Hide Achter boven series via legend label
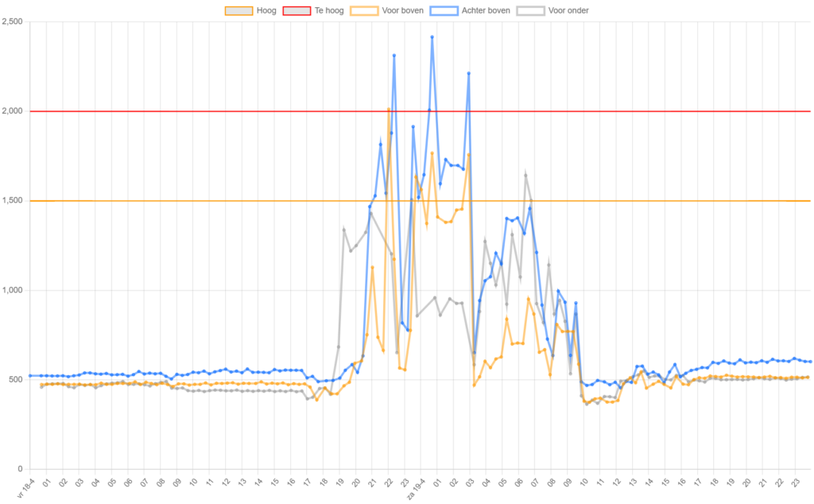814x504 pixels. (484, 11)
